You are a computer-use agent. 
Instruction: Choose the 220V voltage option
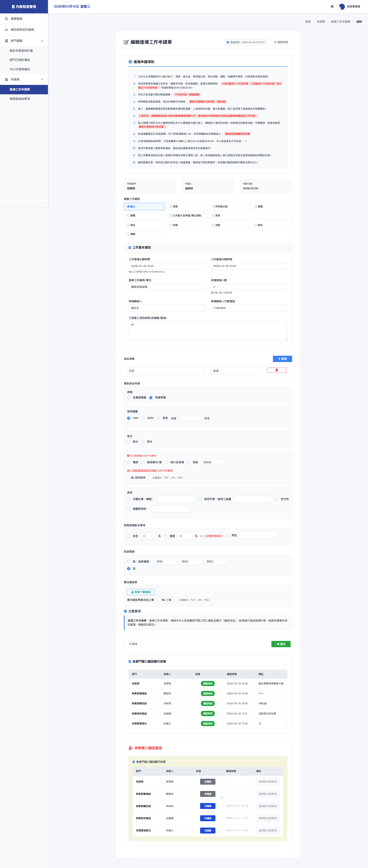click(x=143, y=418)
